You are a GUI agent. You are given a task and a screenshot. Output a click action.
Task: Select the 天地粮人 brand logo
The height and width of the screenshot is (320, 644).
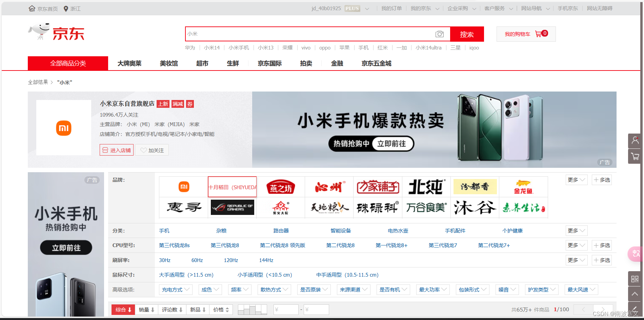(x=329, y=207)
